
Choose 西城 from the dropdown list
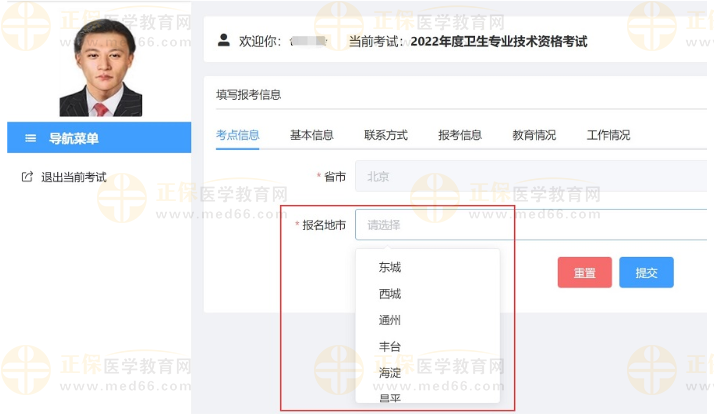click(x=390, y=294)
